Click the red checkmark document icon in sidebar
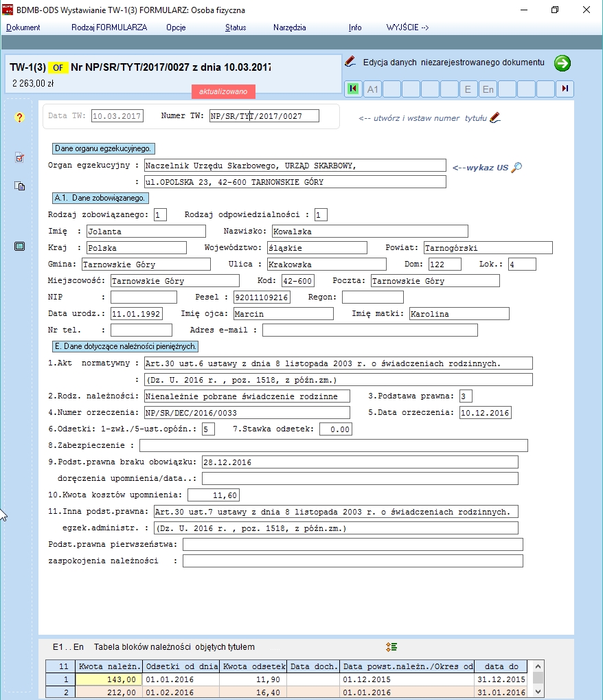 (x=20, y=157)
